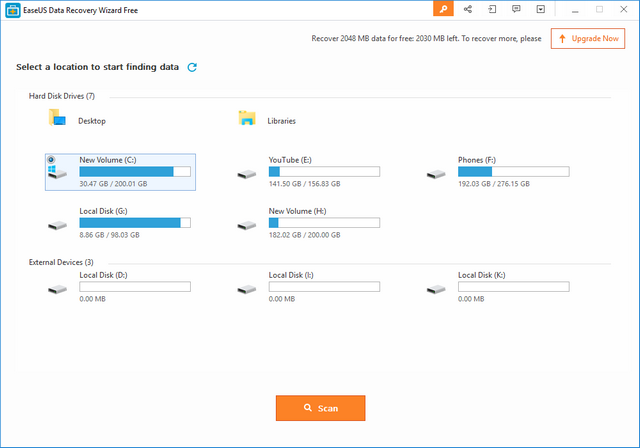Click the Local Disk (G:) drive icon

(57, 225)
